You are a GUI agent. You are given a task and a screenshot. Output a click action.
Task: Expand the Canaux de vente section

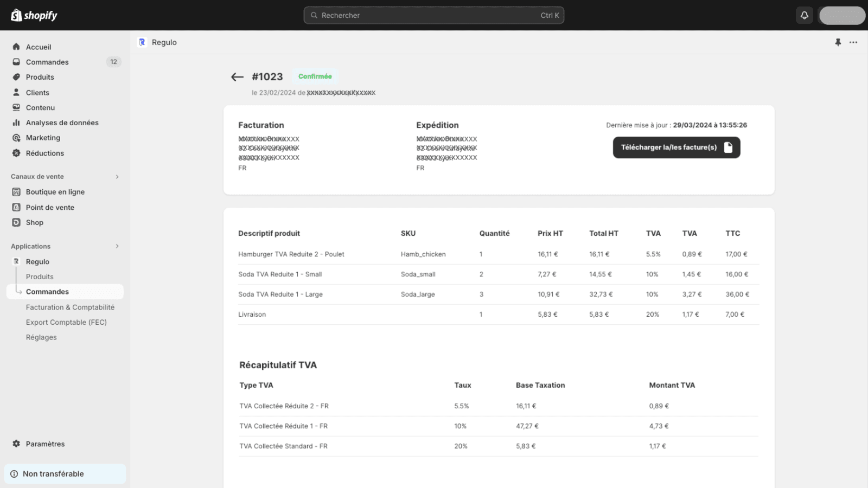click(x=117, y=177)
